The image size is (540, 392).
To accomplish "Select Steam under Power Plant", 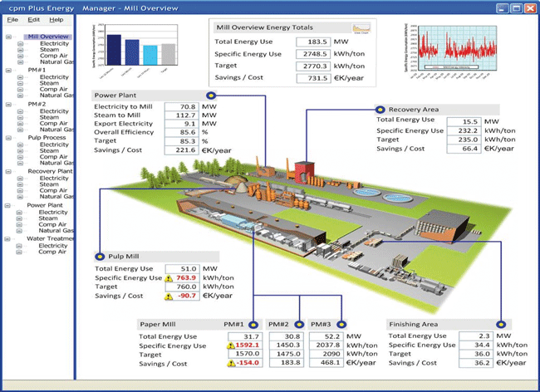I will coord(48,218).
